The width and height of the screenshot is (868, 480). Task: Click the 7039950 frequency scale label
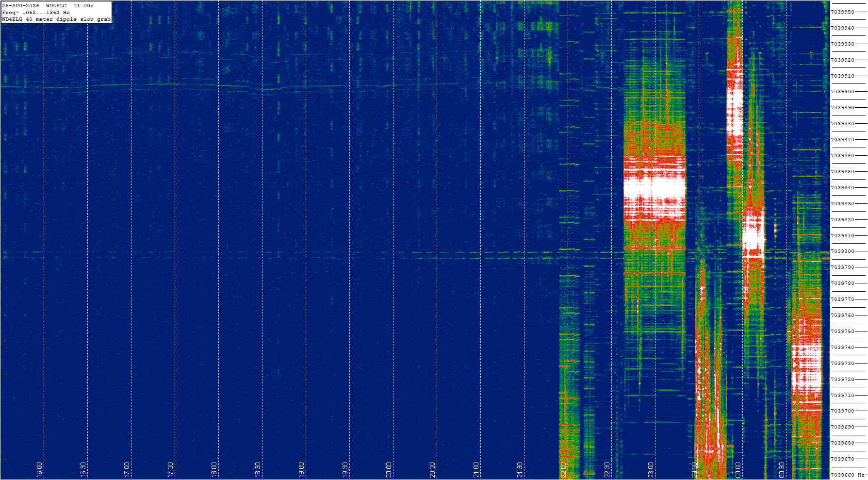[x=843, y=12]
